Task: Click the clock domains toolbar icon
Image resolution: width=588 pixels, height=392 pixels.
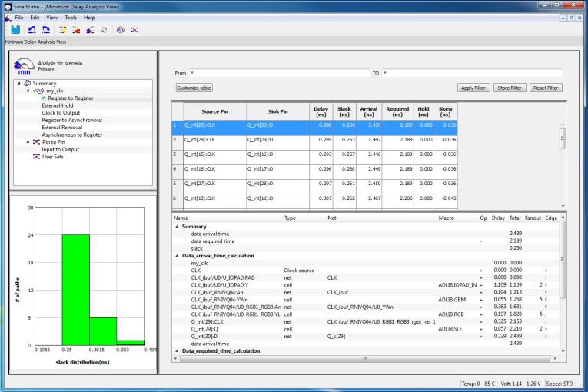Action: [x=121, y=30]
